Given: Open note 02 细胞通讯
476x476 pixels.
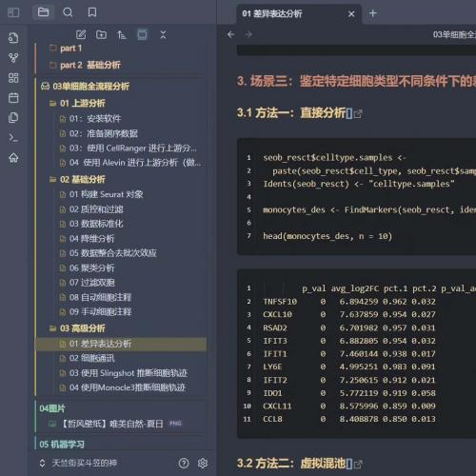Looking at the screenshot, I should click(92, 358).
